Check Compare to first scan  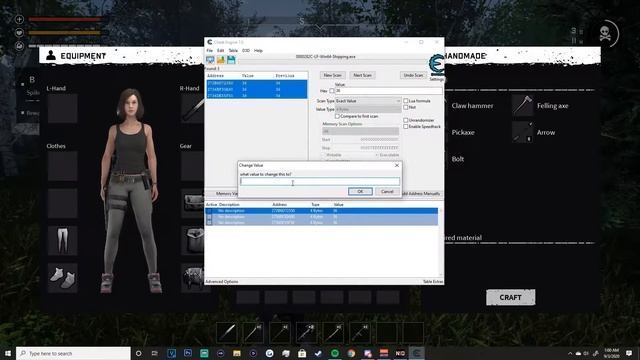pos(337,116)
